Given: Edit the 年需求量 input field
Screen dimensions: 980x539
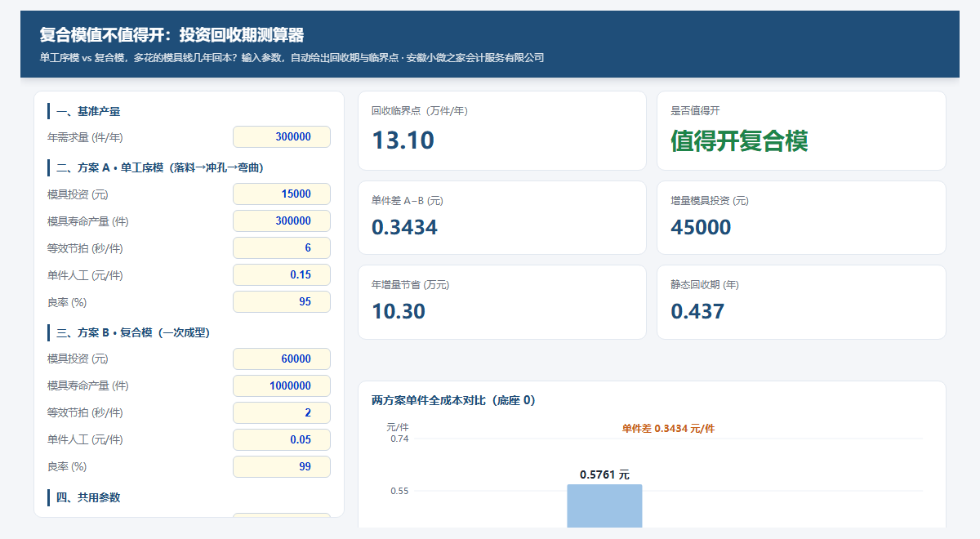Looking at the screenshot, I should tap(282, 137).
